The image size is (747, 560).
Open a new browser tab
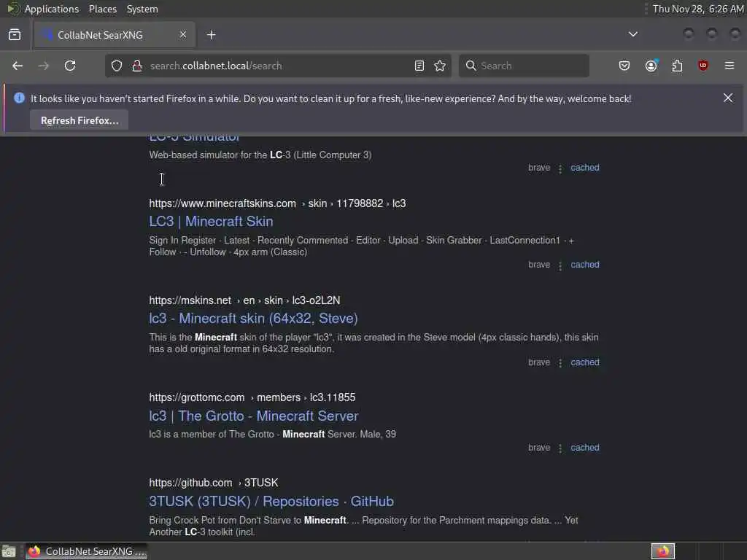(212, 35)
